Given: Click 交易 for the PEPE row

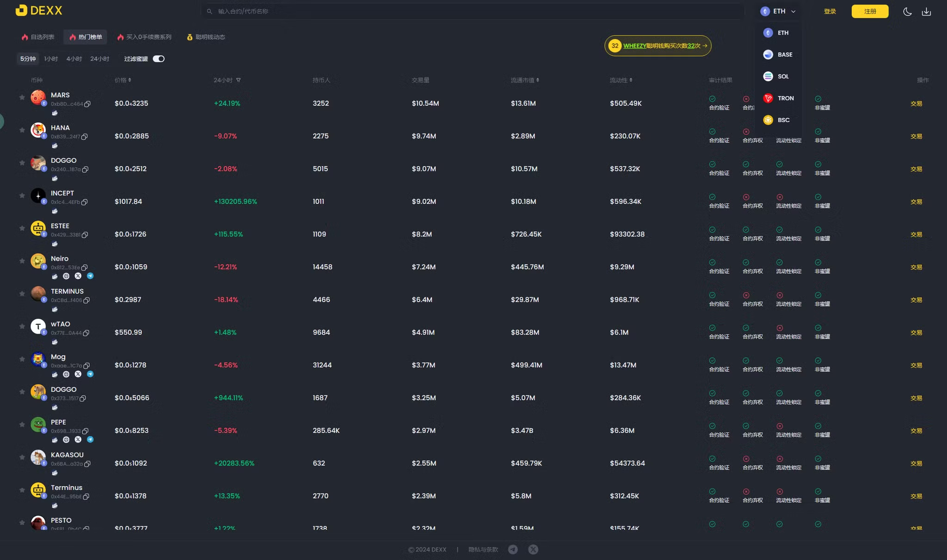Looking at the screenshot, I should tap(916, 431).
